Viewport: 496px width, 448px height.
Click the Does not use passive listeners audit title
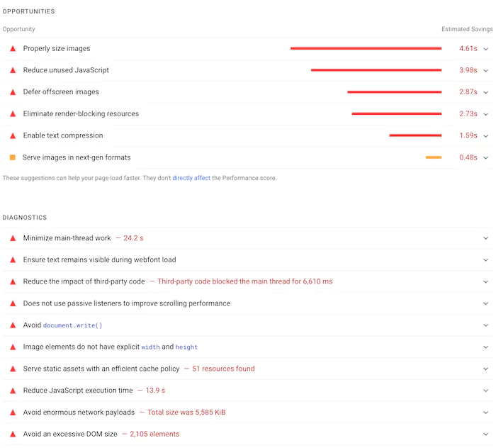click(126, 303)
